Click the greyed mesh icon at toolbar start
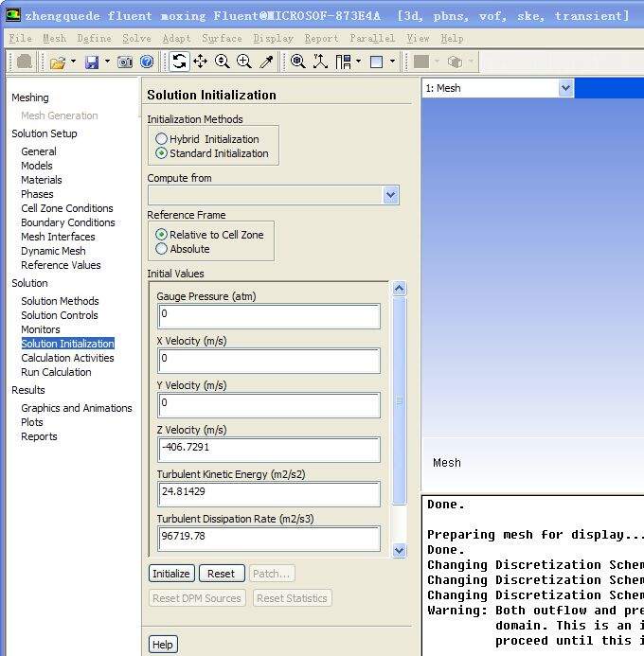Screen dimensions: 644x656 coord(25,62)
